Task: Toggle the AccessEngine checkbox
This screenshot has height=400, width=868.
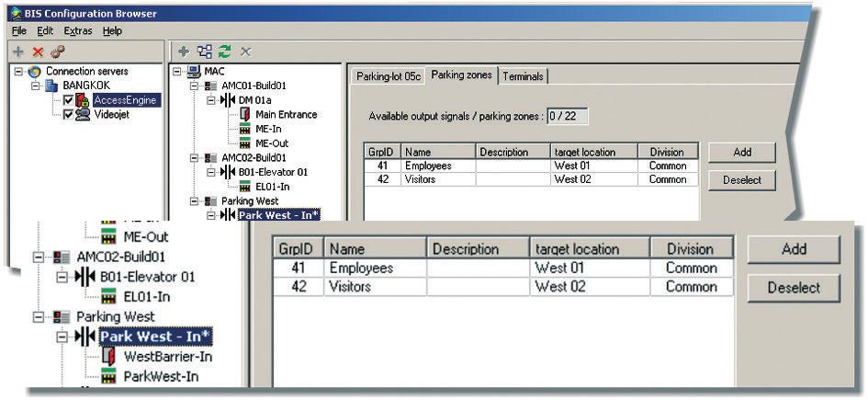Action: pyautogui.click(x=68, y=100)
